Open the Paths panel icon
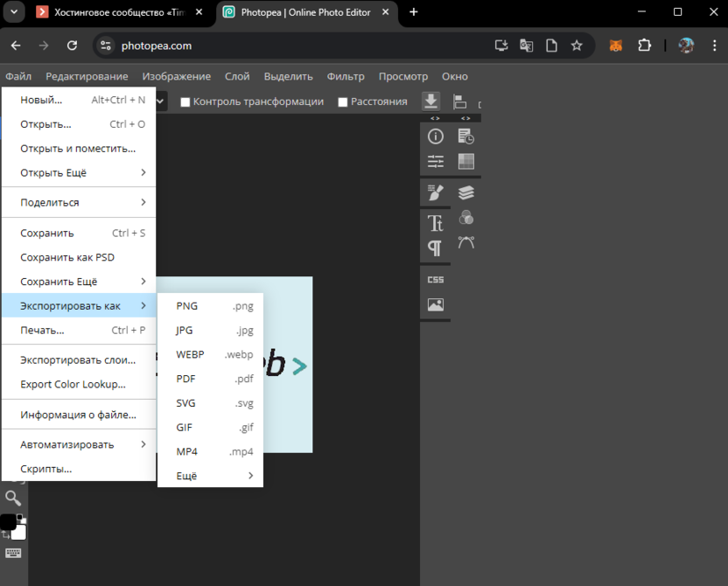 tap(465, 242)
